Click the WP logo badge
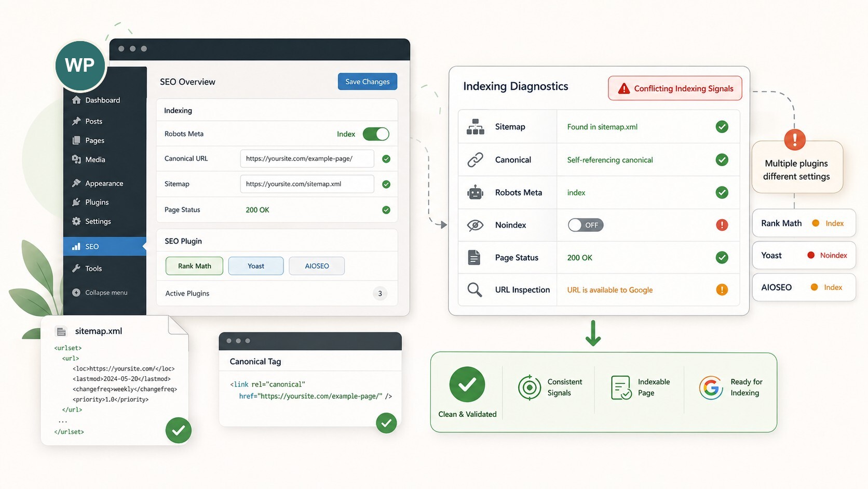The height and width of the screenshot is (489, 868). click(x=80, y=65)
